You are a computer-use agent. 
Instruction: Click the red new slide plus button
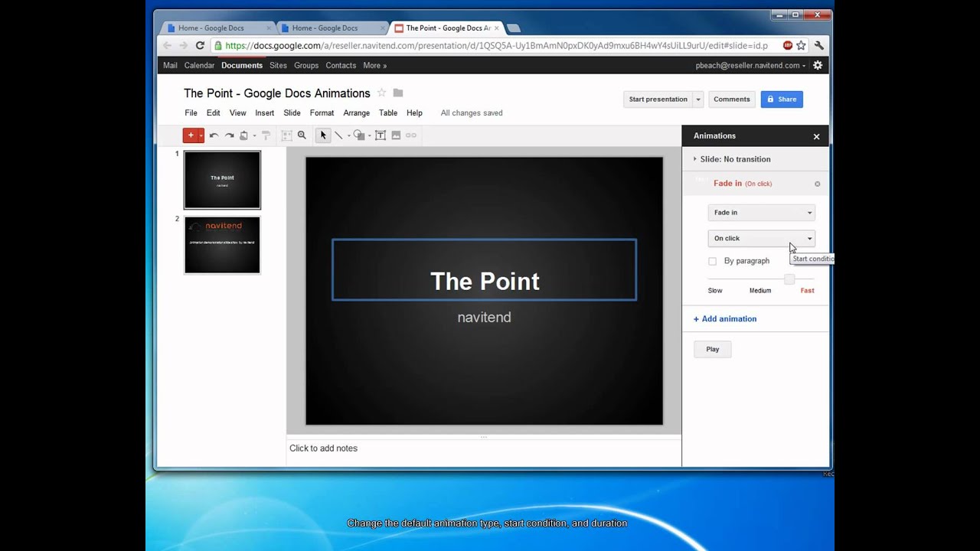click(x=191, y=135)
